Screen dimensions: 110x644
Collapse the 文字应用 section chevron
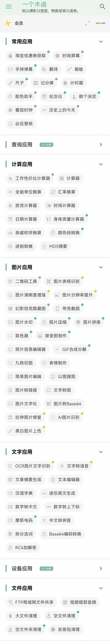101,452
